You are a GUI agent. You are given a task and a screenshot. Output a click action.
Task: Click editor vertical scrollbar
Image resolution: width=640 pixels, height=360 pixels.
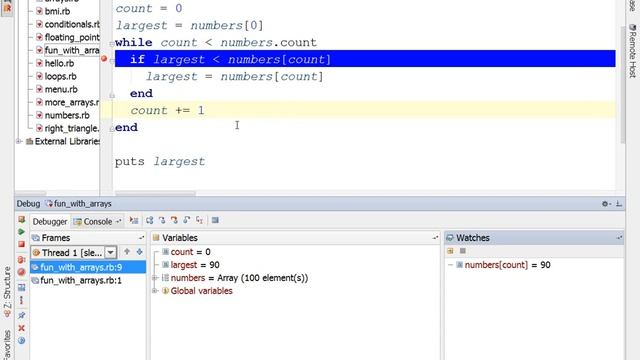click(x=622, y=84)
